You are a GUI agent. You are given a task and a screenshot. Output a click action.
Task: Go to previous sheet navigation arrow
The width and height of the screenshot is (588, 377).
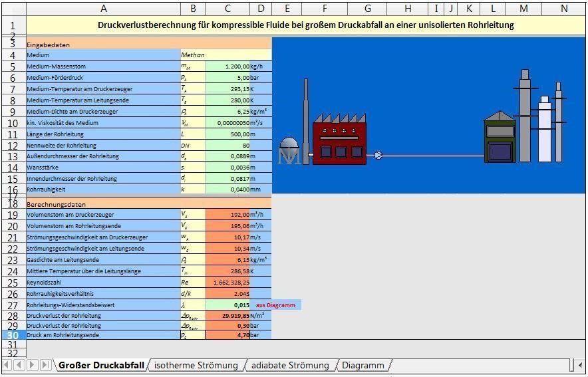pyautogui.click(x=19, y=364)
